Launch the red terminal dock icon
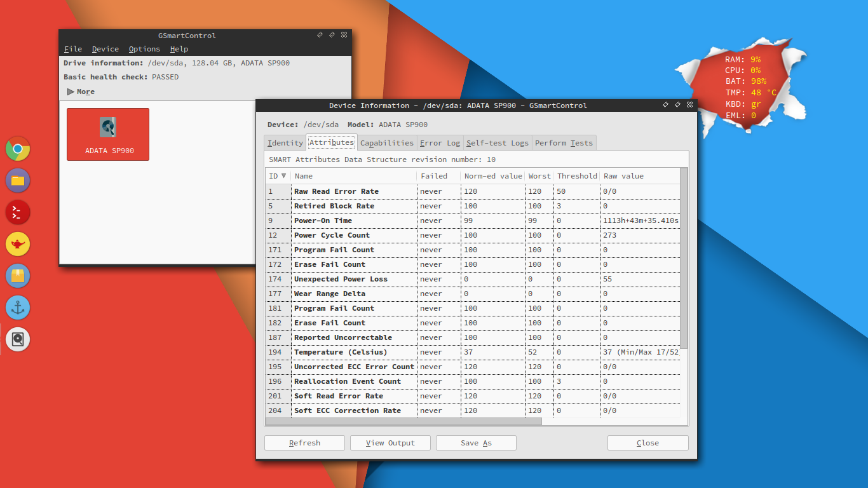The width and height of the screenshot is (868, 488). (18, 212)
